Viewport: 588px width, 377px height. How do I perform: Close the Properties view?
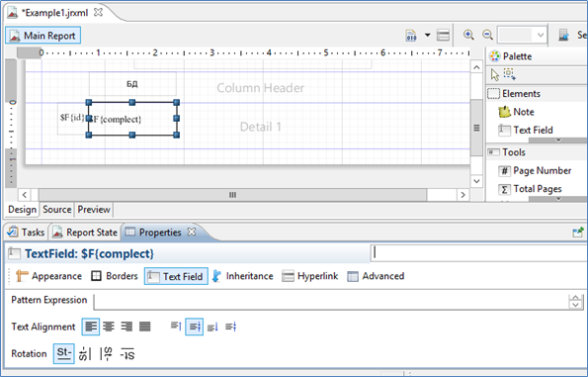pos(192,233)
